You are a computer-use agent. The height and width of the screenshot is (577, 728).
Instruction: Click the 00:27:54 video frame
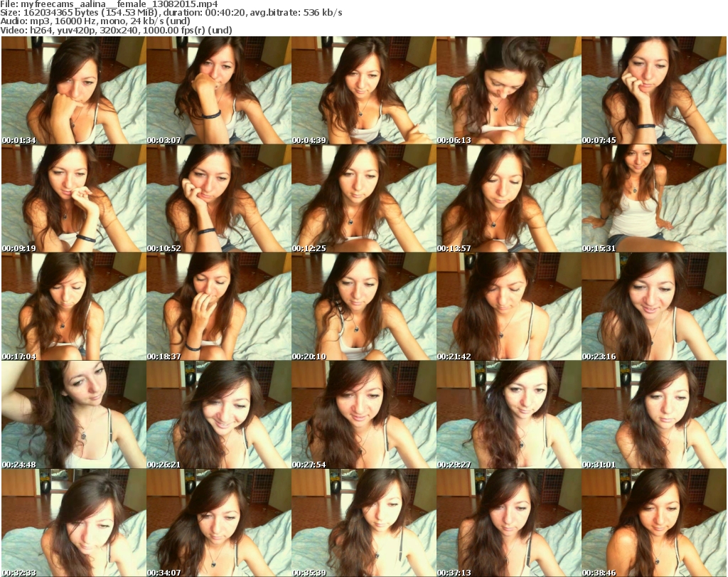pos(363,414)
